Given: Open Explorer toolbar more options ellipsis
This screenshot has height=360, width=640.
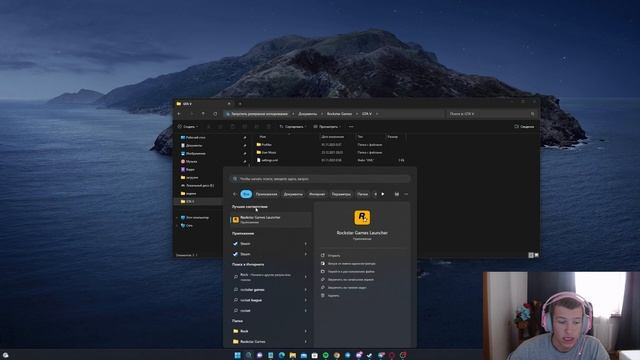Looking at the screenshot, I should point(351,127).
